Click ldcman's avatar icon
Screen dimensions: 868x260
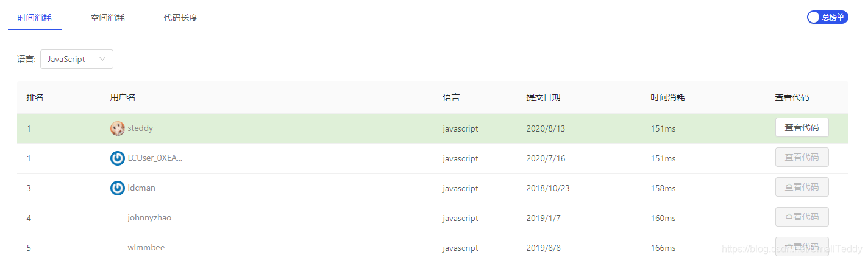click(118, 188)
